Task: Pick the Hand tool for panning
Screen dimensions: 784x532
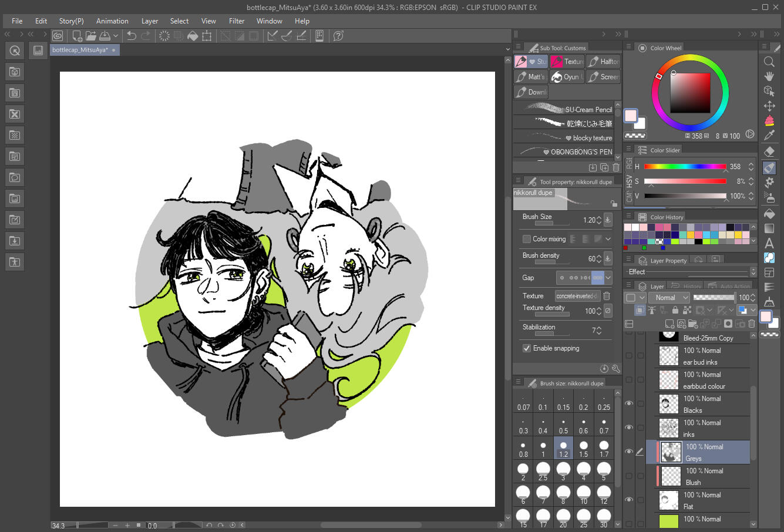Action: pos(769,76)
